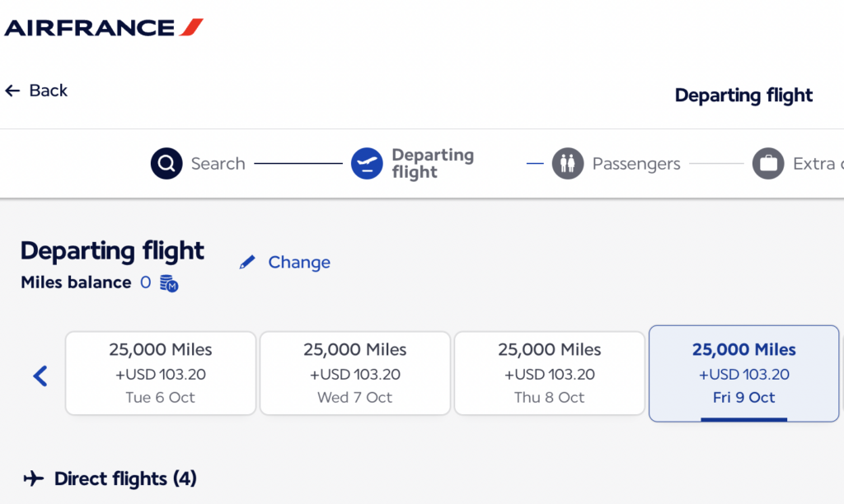
Task: Click the Miles coins icon
Action: [169, 283]
